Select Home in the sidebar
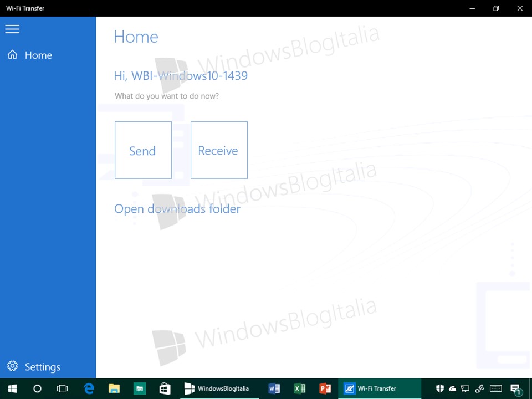Viewport: 532px width, 399px height. click(x=48, y=55)
